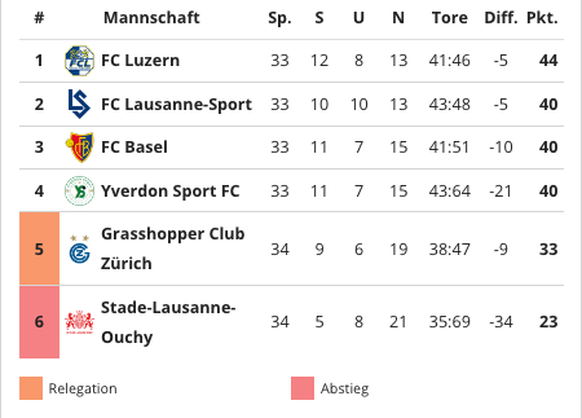This screenshot has height=418, width=582.
Task: Click the Diff. column header
Action: point(501,18)
